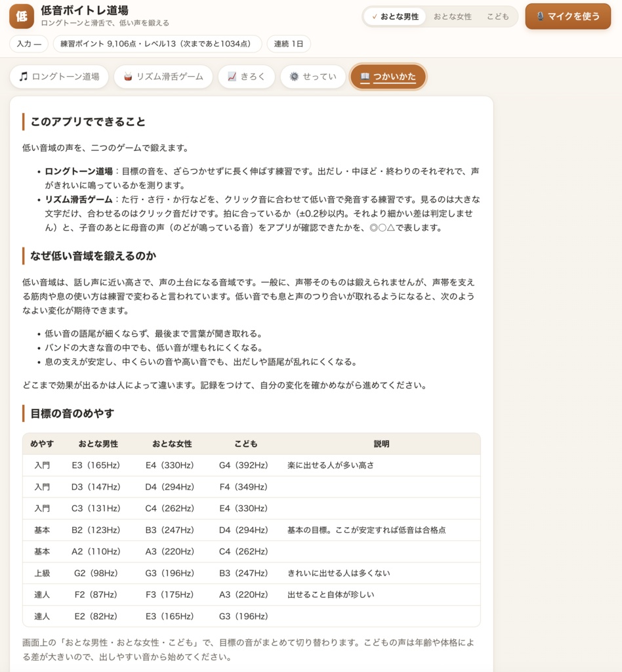The width and height of the screenshot is (622, 672).
Task: Click the 上級 label in the table
Action: point(42,573)
